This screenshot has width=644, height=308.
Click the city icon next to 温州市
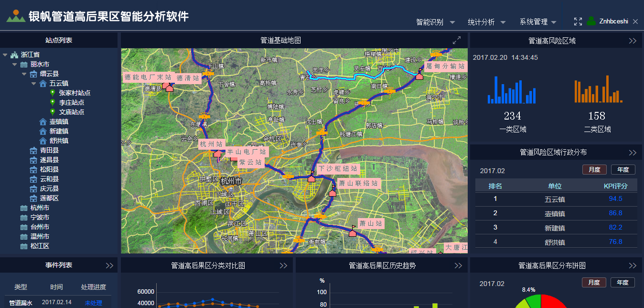[x=24, y=236]
